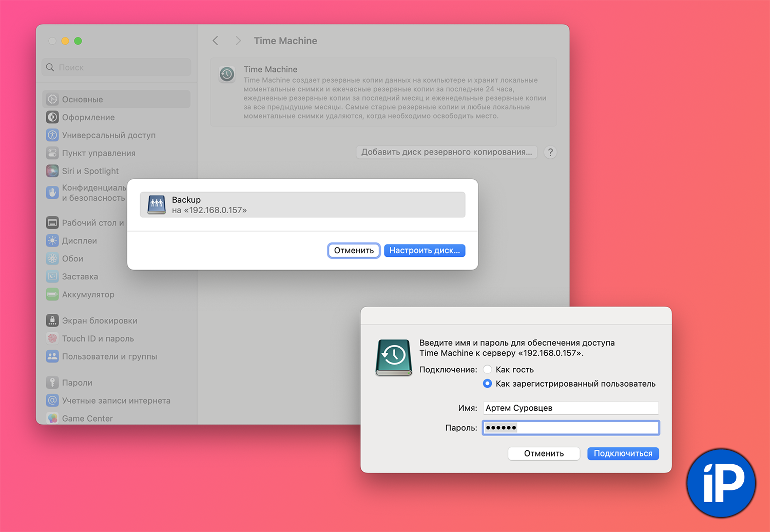Select the Backup disk row
This screenshot has width=770, height=532.
(x=303, y=204)
